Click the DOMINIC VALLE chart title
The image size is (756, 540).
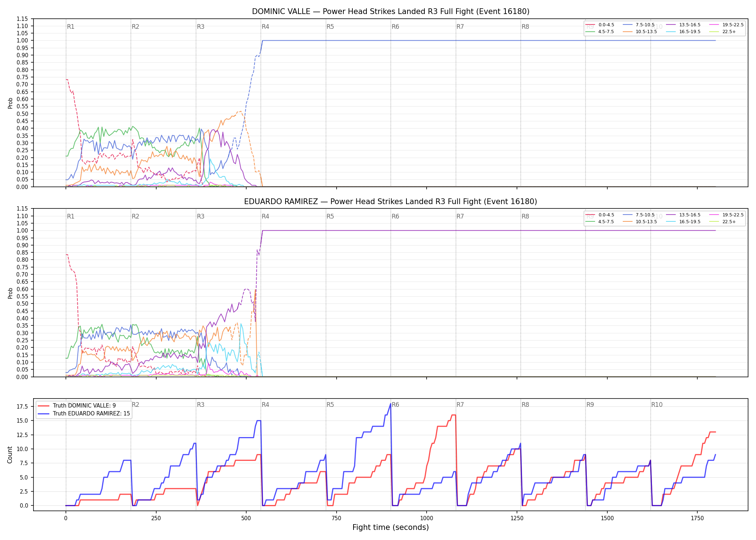(x=391, y=12)
